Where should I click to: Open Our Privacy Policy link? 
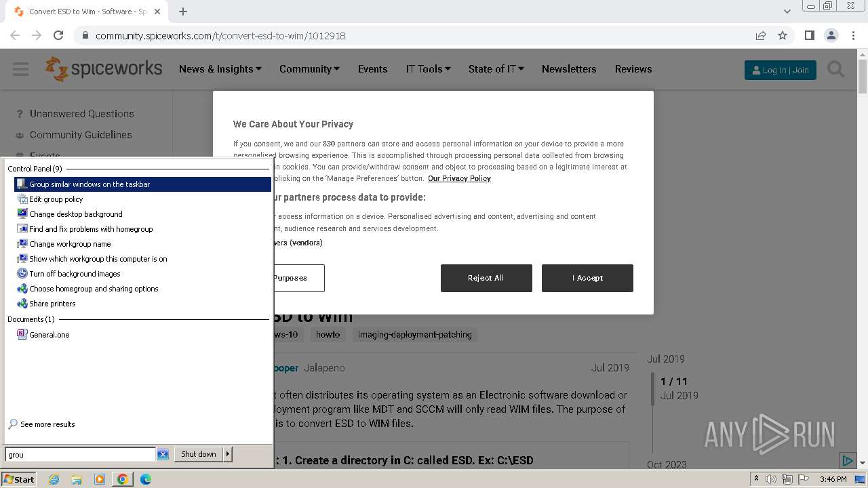[x=459, y=178]
